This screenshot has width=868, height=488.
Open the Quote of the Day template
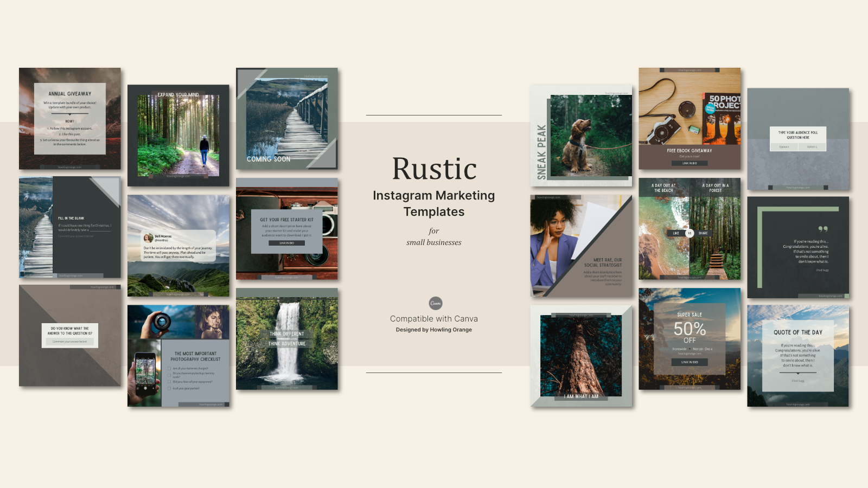point(797,355)
